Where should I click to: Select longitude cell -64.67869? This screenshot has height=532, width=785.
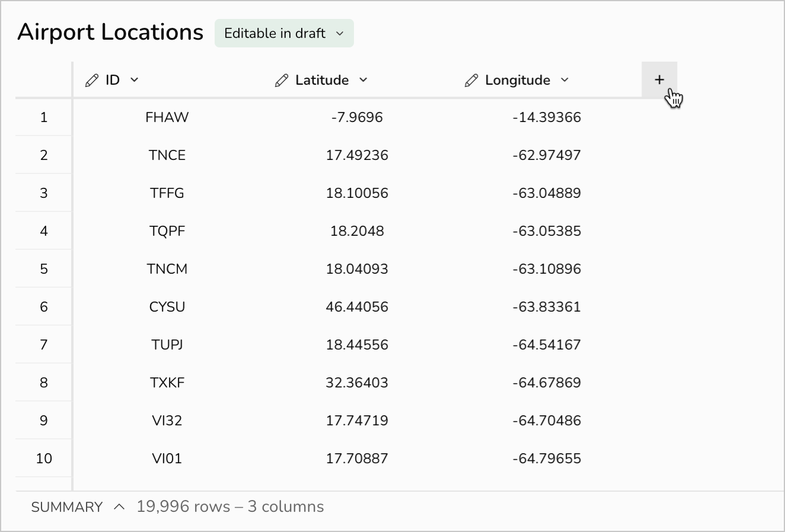547,383
